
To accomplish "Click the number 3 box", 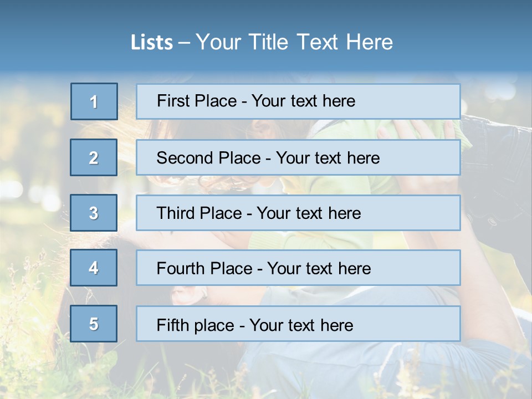I will coord(94,213).
